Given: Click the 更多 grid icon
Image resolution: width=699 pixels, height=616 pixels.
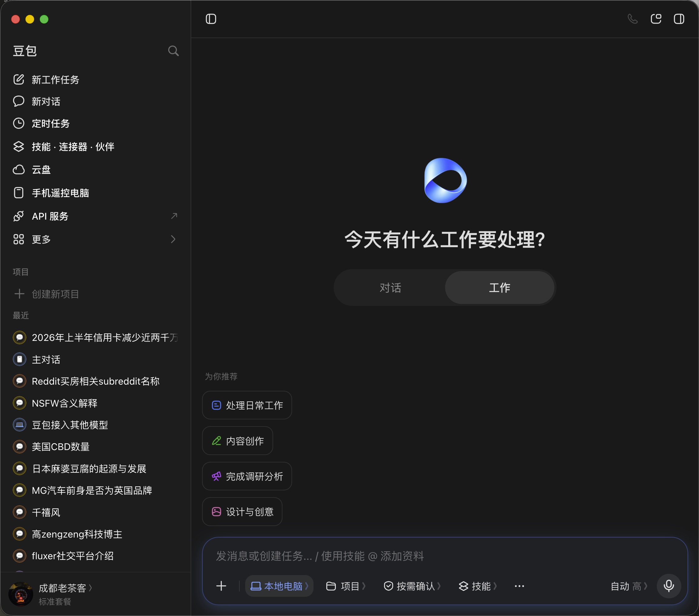Looking at the screenshot, I should (x=19, y=239).
